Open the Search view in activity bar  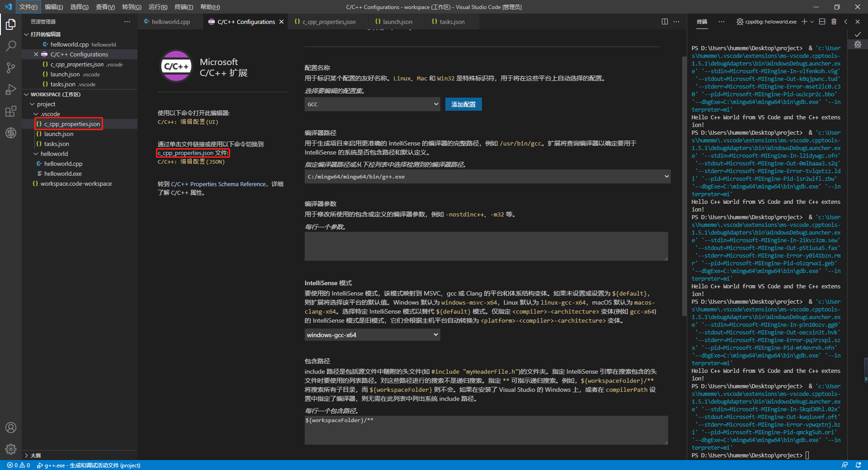(x=11, y=46)
